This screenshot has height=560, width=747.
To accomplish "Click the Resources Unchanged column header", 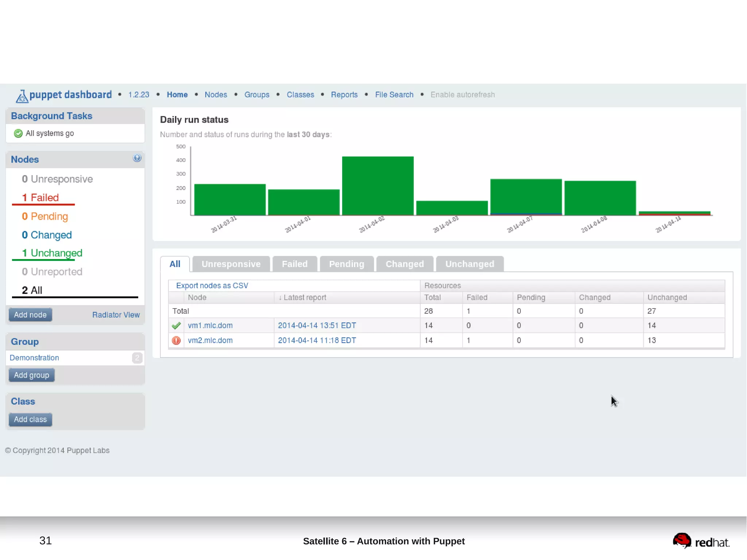I will point(667,298).
